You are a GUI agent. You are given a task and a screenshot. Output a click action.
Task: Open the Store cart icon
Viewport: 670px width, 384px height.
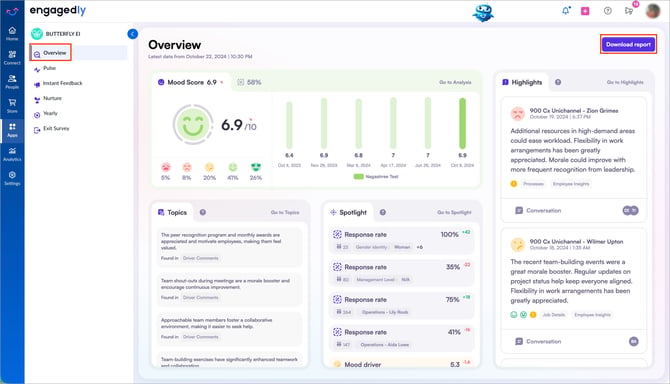coord(12,106)
